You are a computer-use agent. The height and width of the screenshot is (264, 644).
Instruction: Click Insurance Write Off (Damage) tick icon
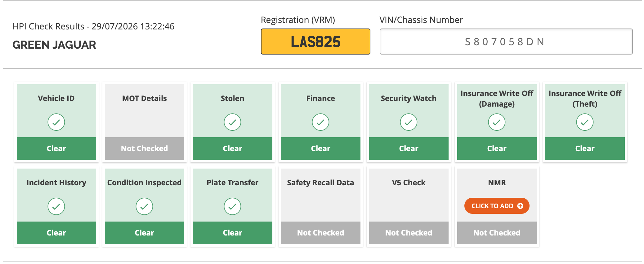497,122
